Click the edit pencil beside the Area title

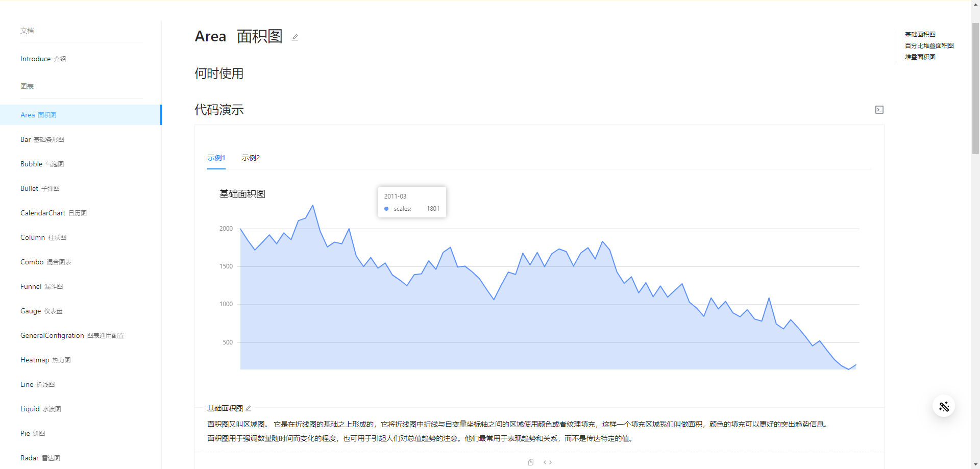pyautogui.click(x=295, y=37)
